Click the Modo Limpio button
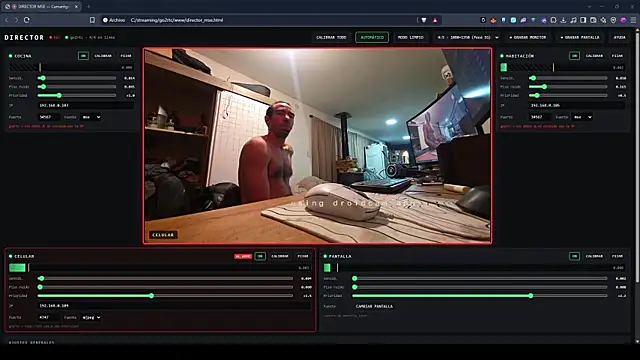 [x=411, y=37]
